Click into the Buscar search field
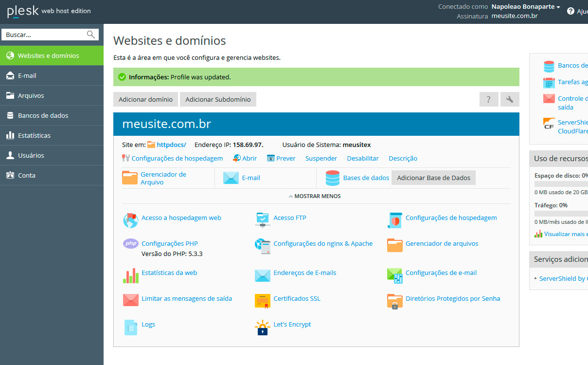This screenshot has height=365, width=588. click(44, 35)
